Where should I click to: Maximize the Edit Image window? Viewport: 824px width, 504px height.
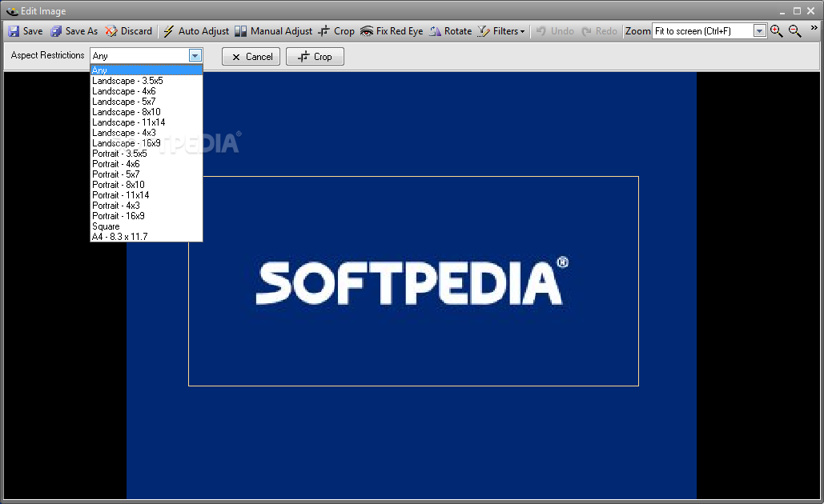798,11
